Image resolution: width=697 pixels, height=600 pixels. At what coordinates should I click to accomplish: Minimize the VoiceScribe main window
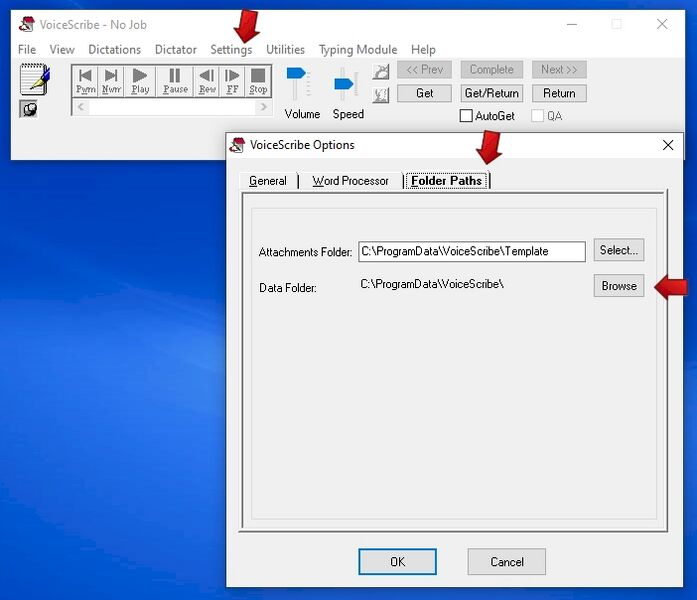572,24
